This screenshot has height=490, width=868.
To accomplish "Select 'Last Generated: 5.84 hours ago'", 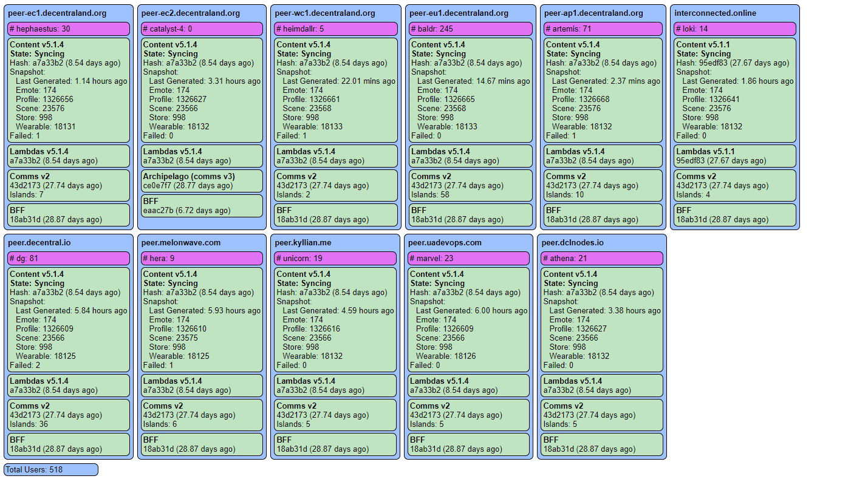I will pyautogui.click(x=72, y=310).
